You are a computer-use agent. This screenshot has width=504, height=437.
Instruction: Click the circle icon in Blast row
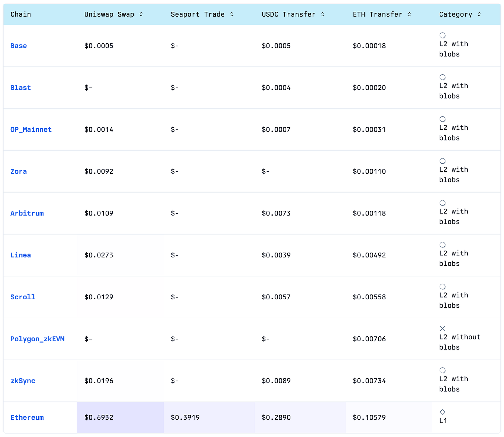pyautogui.click(x=442, y=77)
